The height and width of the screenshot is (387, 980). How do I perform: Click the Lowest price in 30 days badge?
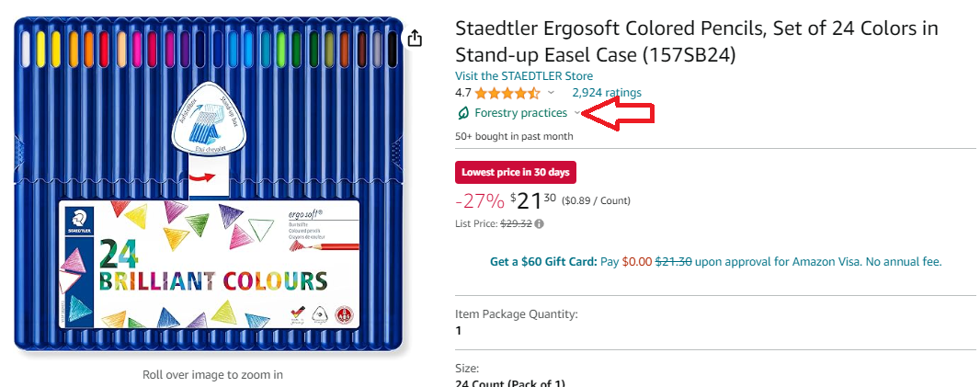pos(515,172)
